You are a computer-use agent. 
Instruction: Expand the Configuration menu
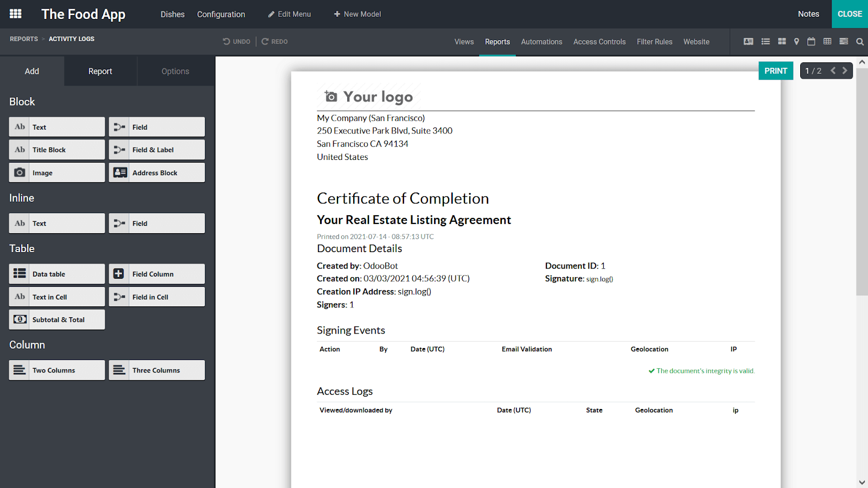pyautogui.click(x=221, y=14)
